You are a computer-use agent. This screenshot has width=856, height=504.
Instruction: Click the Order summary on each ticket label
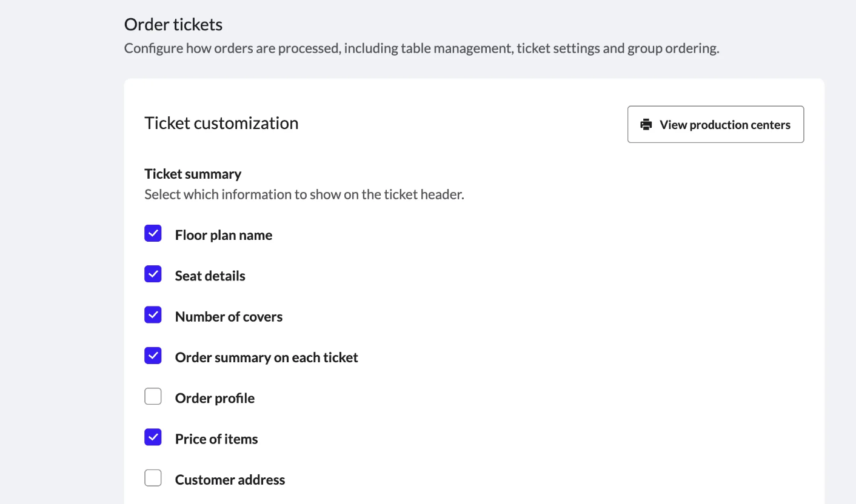point(266,357)
